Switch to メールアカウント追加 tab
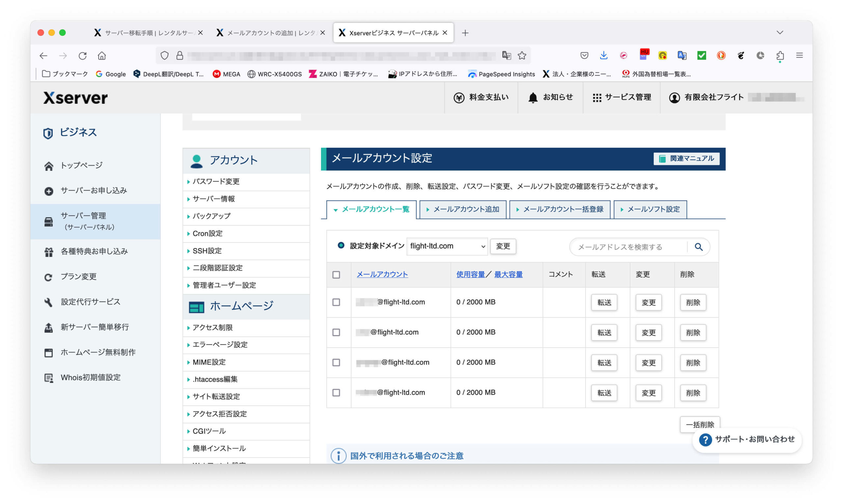The height and width of the screenshot is (504, 843). [x=463, y=210]
